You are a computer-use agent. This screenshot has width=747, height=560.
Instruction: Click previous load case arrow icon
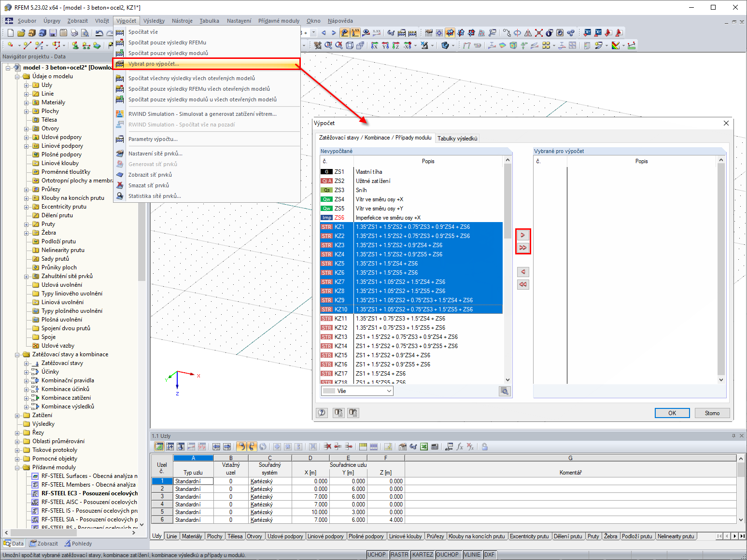point(324,33)
